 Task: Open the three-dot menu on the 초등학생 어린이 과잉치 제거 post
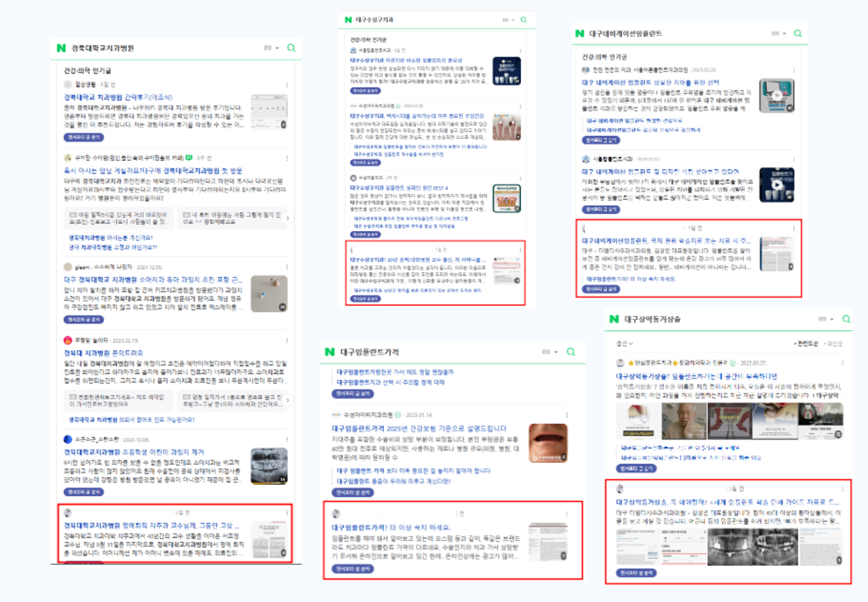point(287,440)
